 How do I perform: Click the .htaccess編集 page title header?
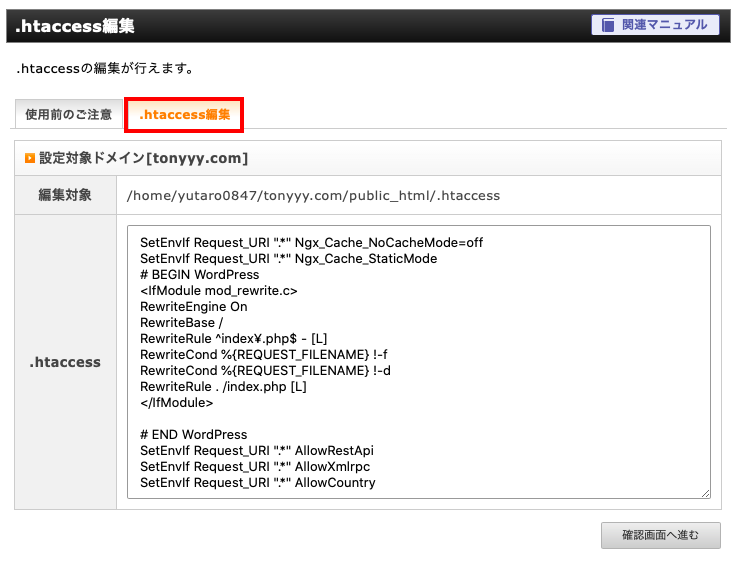coord(75,26)
